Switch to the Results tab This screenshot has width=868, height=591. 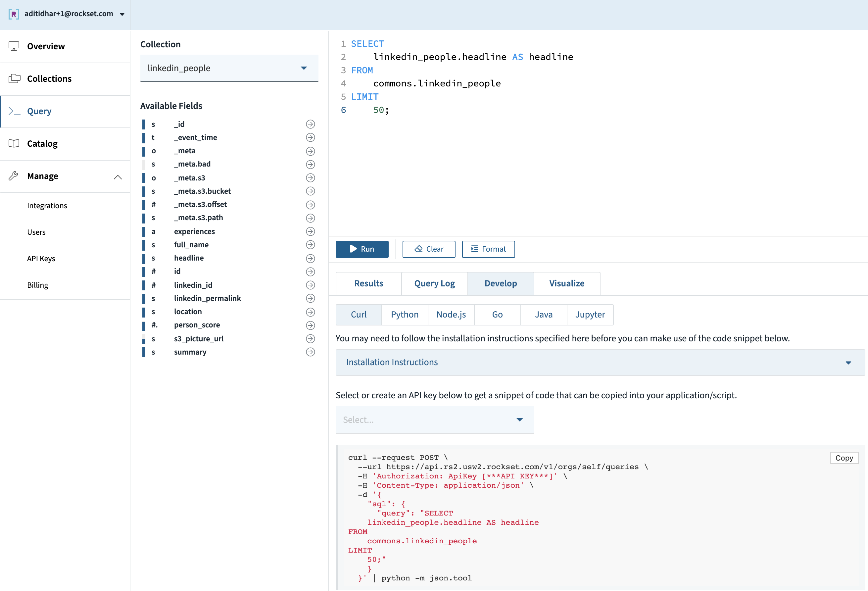[x=368, y=283]
